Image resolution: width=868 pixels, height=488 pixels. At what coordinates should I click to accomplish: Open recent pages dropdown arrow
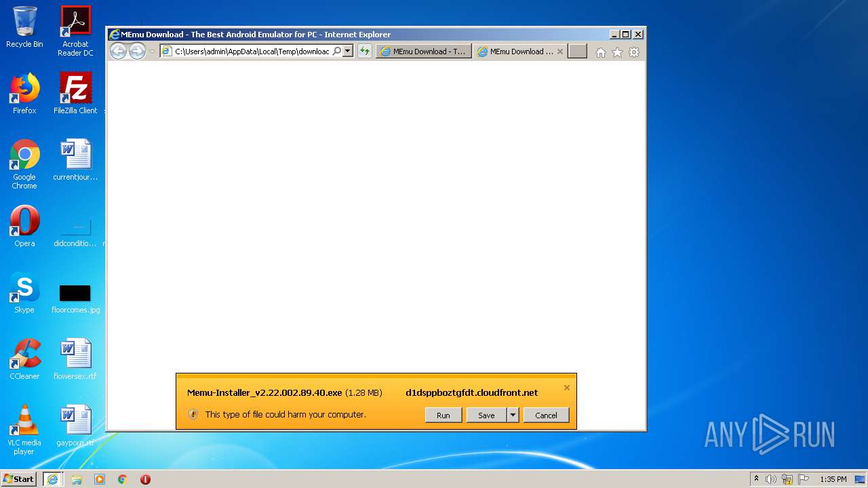153,52
